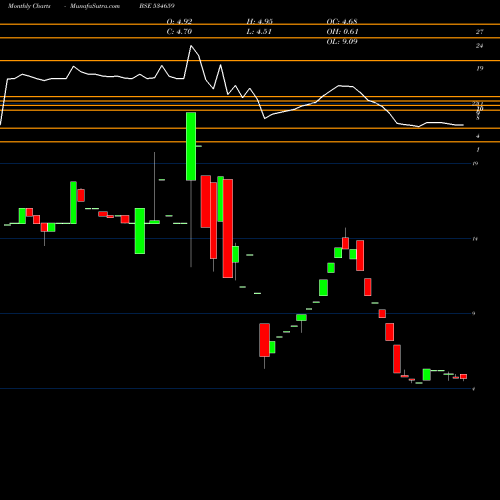Click the "14" price gridline label

click(475, 239)
